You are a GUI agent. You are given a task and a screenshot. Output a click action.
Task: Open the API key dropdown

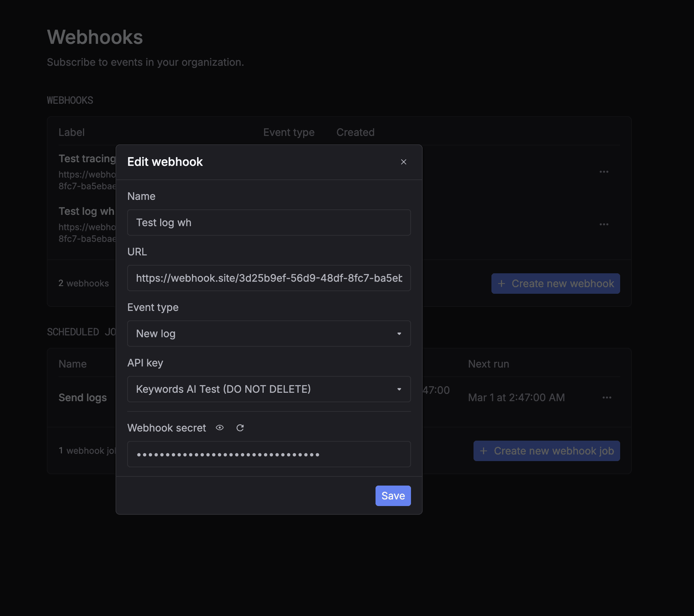[x=269, y=389]
